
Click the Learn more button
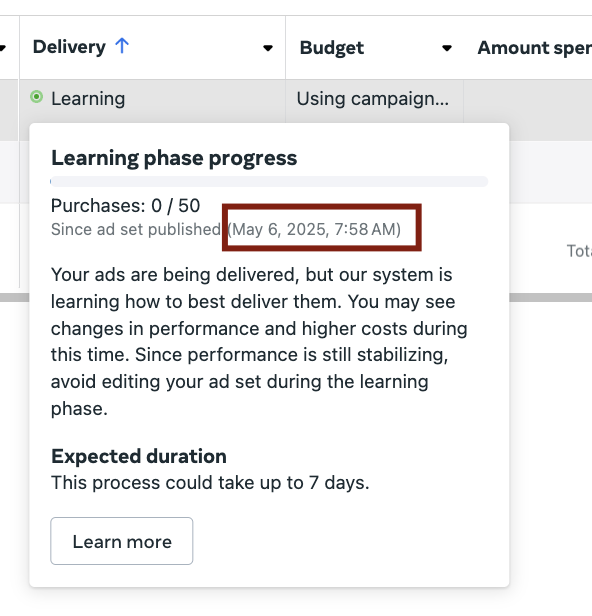pos(122,541)
